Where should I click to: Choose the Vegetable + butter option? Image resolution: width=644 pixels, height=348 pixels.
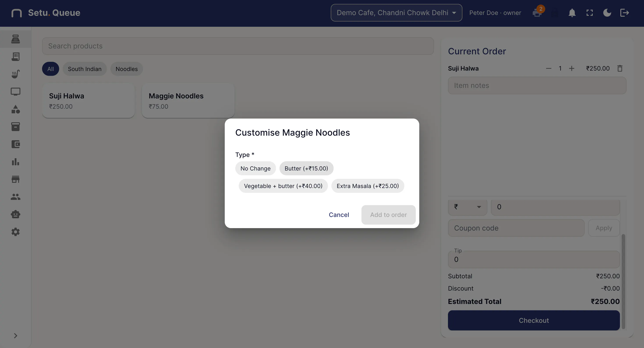click(x=283, y=186)
